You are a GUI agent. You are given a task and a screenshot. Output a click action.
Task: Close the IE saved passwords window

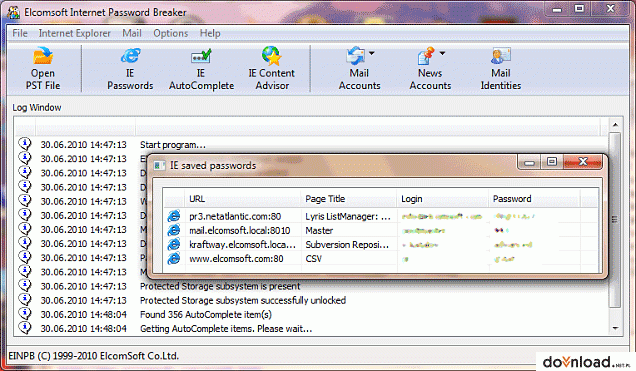(x=582, y=162)
